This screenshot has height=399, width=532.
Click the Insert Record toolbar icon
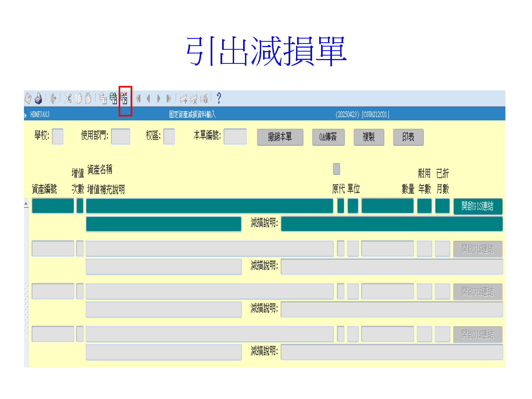tap(184, 99)
